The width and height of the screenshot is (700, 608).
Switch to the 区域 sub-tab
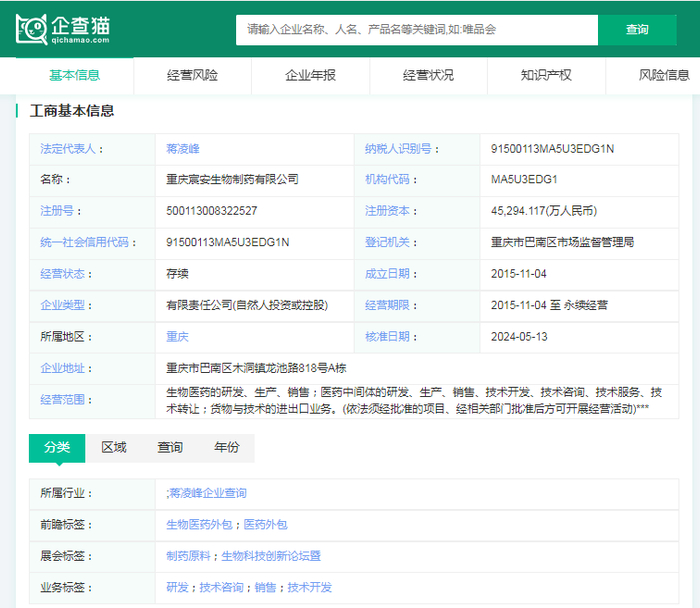point(114,447)
